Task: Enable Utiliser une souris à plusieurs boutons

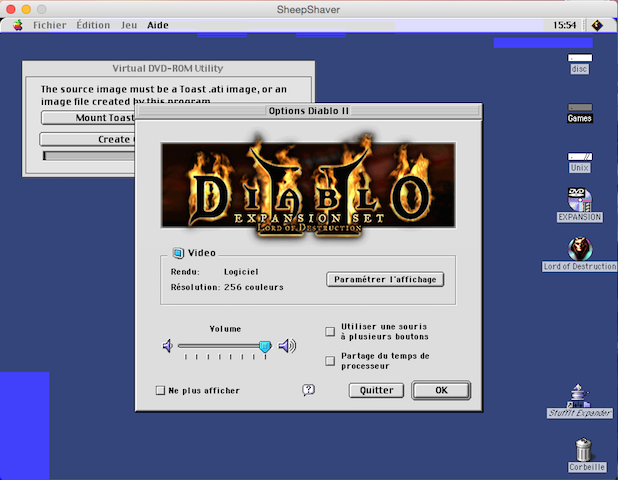Action: 330,331
